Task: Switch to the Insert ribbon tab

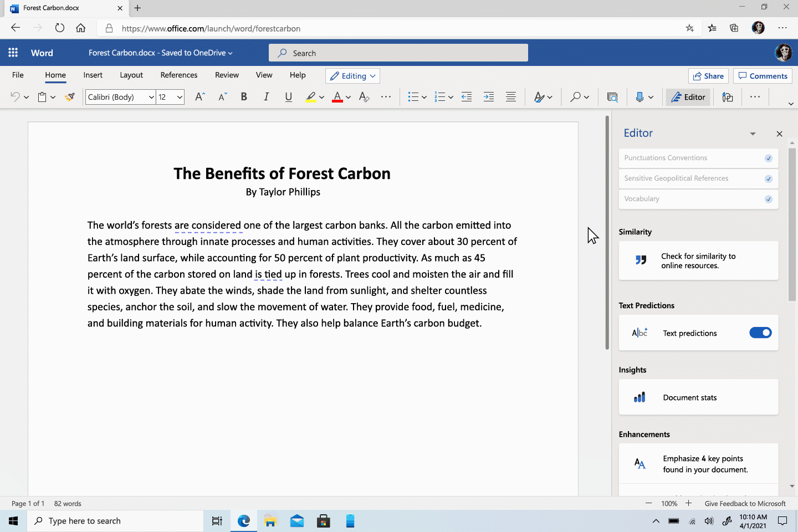Action: pyautogui.click(x=93, y=75)
